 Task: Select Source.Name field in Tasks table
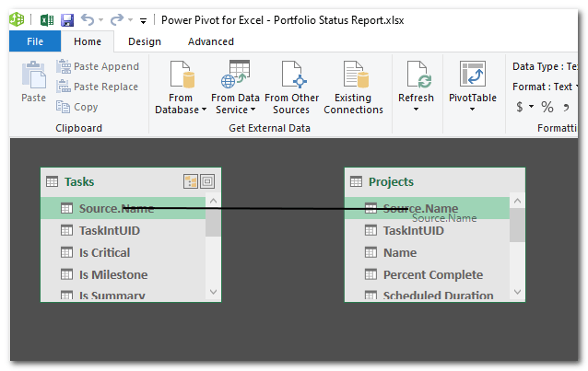pos(123,208)
